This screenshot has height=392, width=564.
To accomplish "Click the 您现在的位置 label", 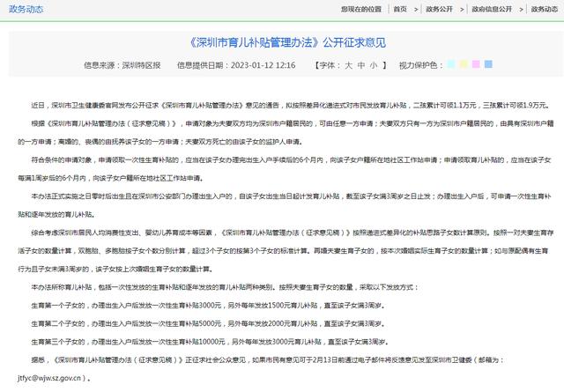I will [361, 10].
